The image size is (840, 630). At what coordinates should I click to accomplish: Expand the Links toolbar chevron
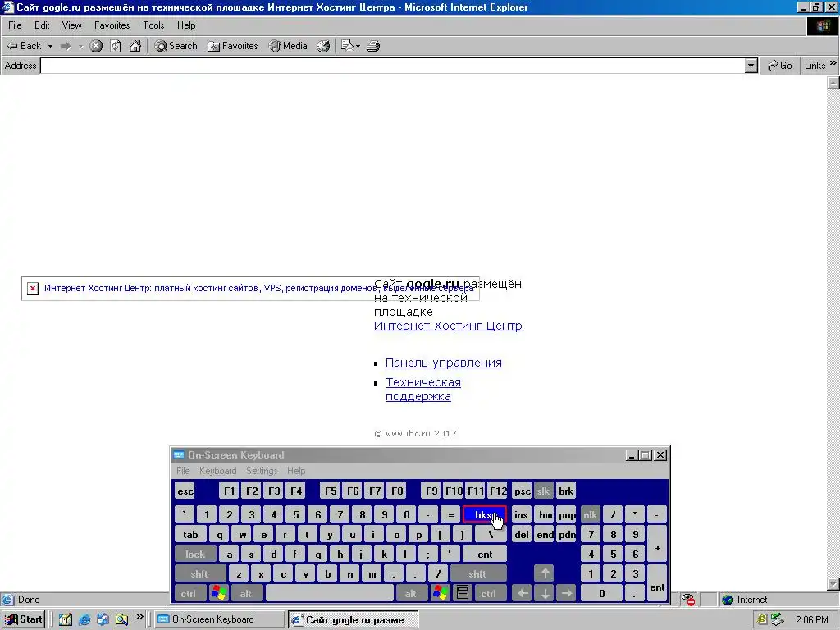coord(833,64)
